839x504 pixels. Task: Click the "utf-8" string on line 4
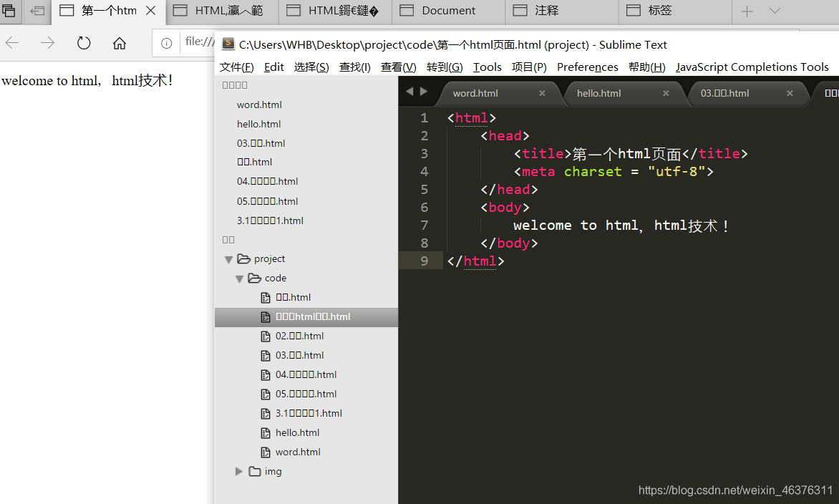[676, 172]
